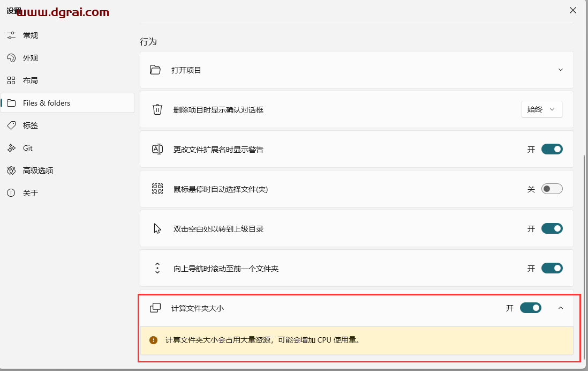Image resolution: width=588 pixels, height=371 pixels.
Task: Open 高级选项 advanced options
Action: click(67, 170)
